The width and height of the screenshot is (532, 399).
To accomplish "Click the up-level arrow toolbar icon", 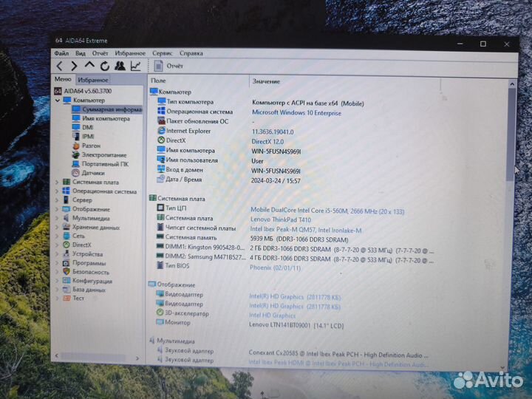I will coord(89,64).
